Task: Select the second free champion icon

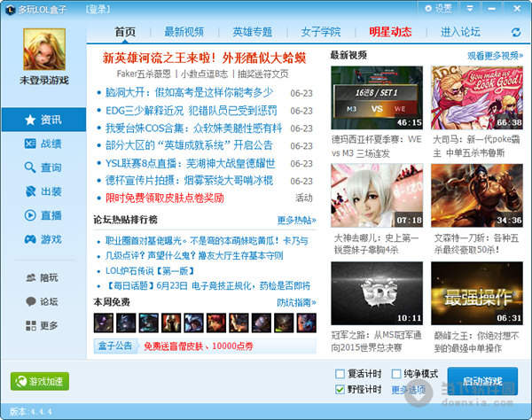Action: click(126, 323)
